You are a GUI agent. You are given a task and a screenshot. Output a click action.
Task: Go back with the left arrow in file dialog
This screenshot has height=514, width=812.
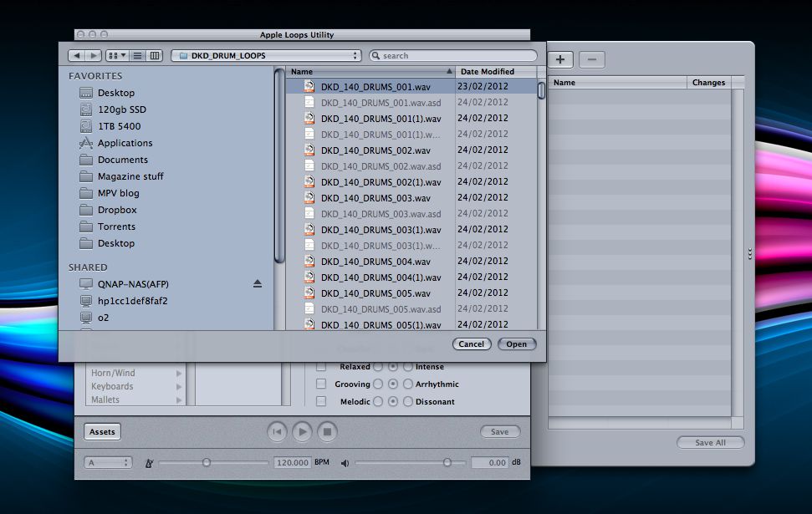click(x=77, y=55)
